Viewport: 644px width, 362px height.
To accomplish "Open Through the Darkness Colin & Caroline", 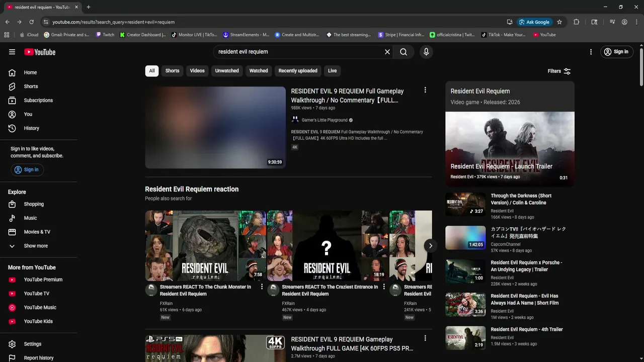I will 521,199.
